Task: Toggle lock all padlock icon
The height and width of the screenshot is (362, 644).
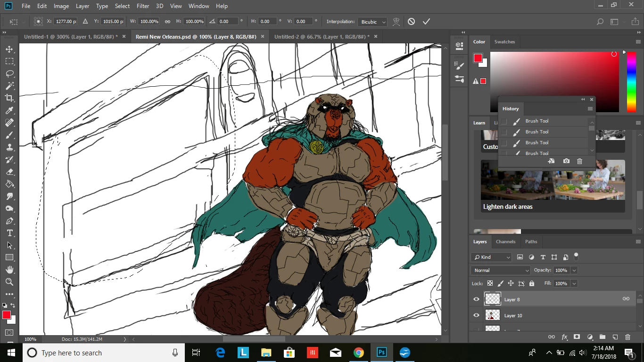Action: 532,283
